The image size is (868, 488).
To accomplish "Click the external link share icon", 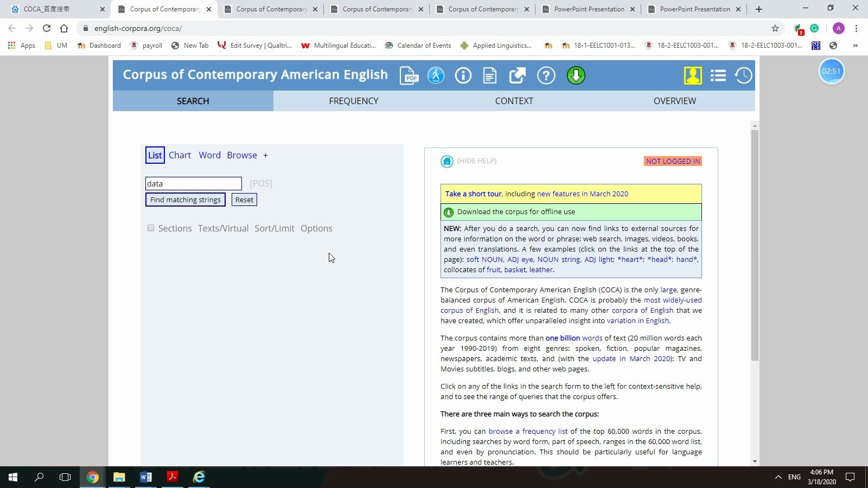I will [x=518, y=75].
